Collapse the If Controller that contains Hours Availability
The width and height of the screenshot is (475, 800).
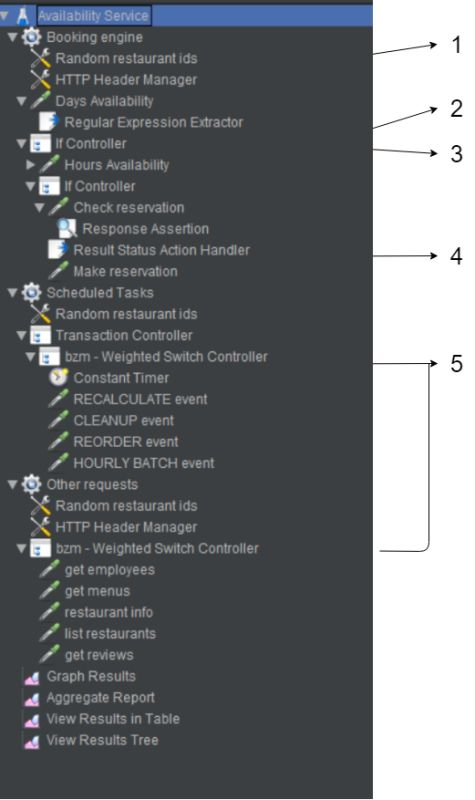21,144
